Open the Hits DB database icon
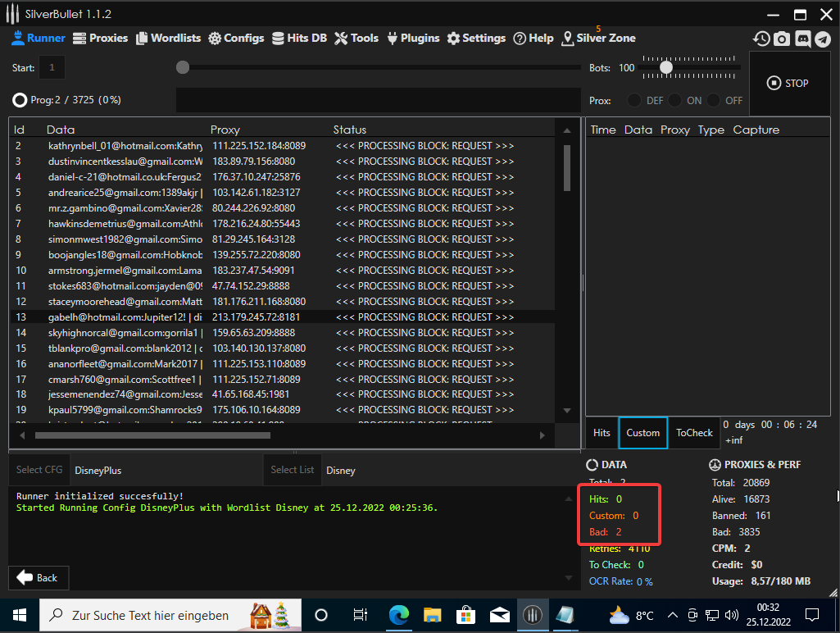 pos(279,39)
